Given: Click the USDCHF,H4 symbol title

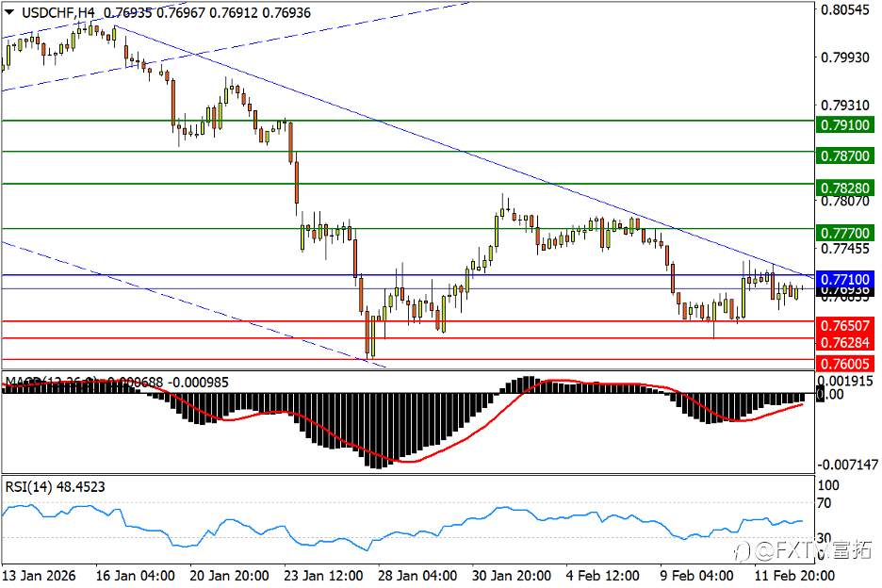Looking at the screenshot, I should click(58, 12).
